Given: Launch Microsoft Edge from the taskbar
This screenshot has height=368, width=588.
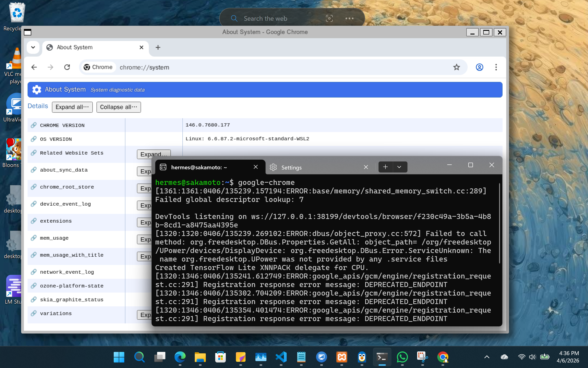Looking at the screenshot, I should point(180,357).
